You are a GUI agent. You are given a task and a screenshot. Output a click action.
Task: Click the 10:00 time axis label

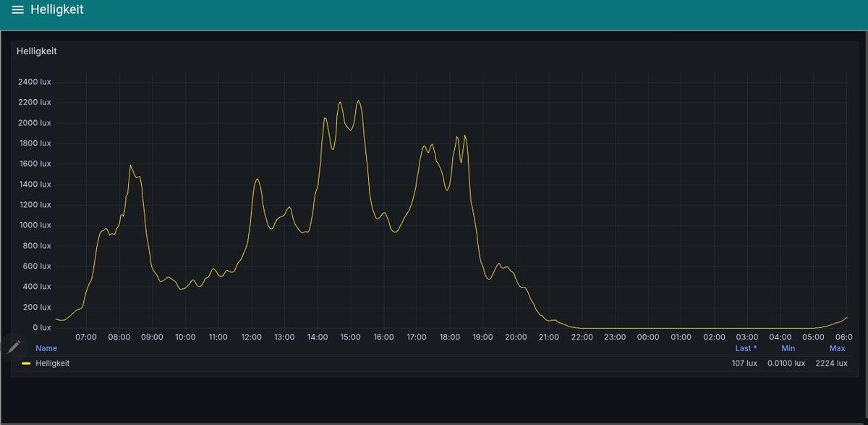pos(185,337)
